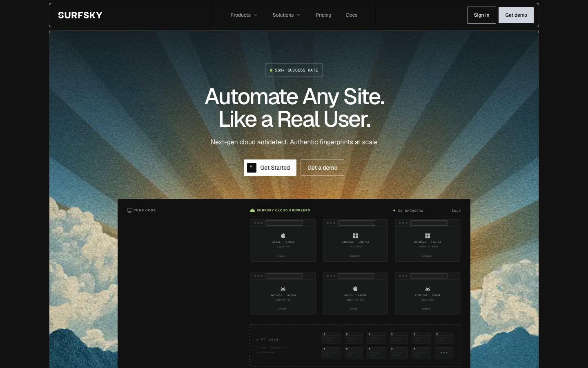Viewport: 588px width, 368px height.
Task: Click the Get Started button
Action: pyautogui.click(x=270, y=168)
